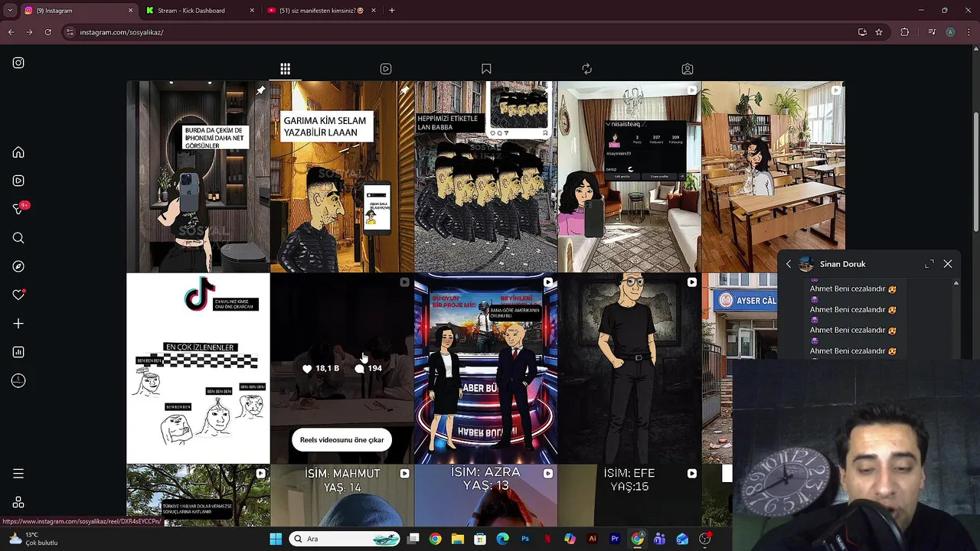980x551 pixels.
Task: Close the Instagram browser tab
Action: coord(130,11)
